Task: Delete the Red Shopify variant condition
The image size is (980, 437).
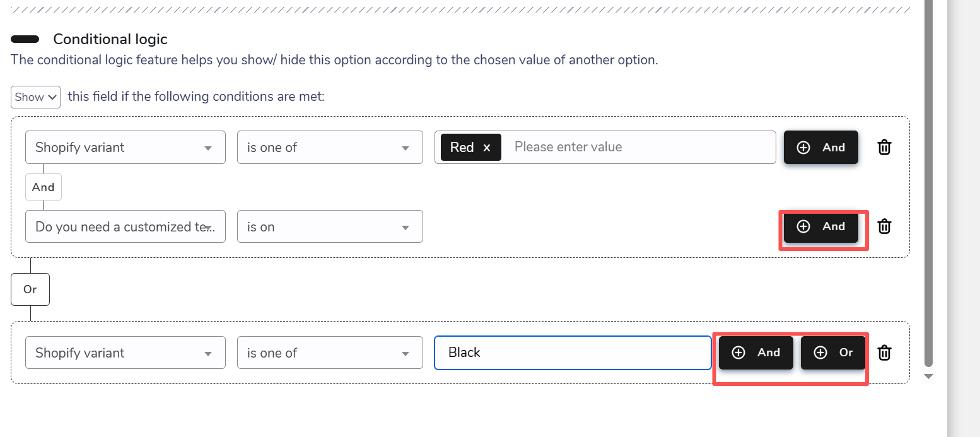Action: pyautogui.click(x=884, y=148)
